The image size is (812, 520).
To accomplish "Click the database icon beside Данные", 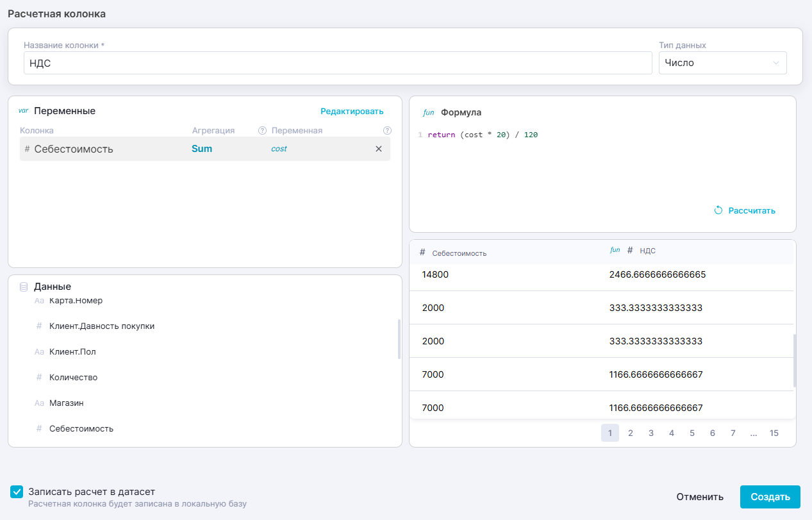I will pyautogui.click(x=24, y=287).
